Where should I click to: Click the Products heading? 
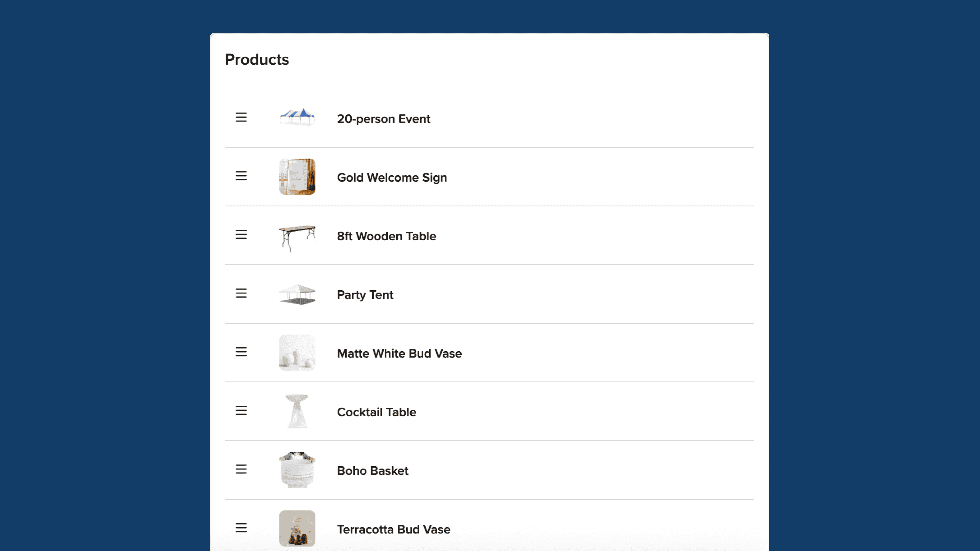257,59
